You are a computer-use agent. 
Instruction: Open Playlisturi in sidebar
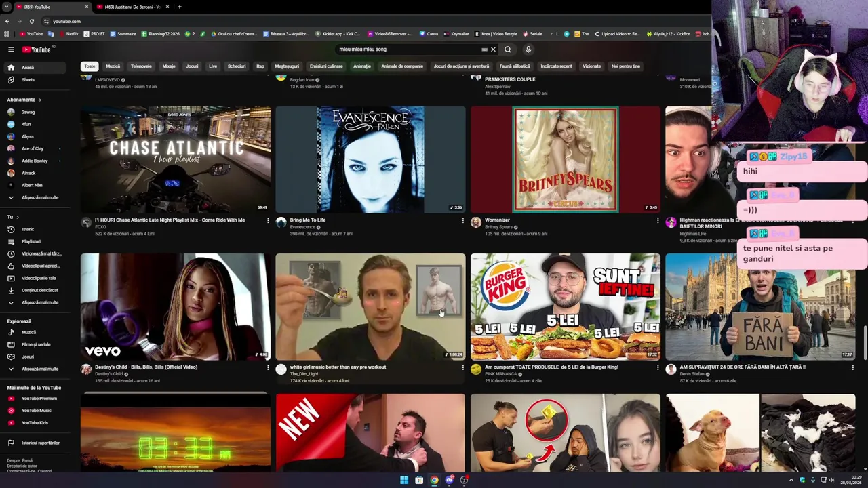click(x=33, y=241)
